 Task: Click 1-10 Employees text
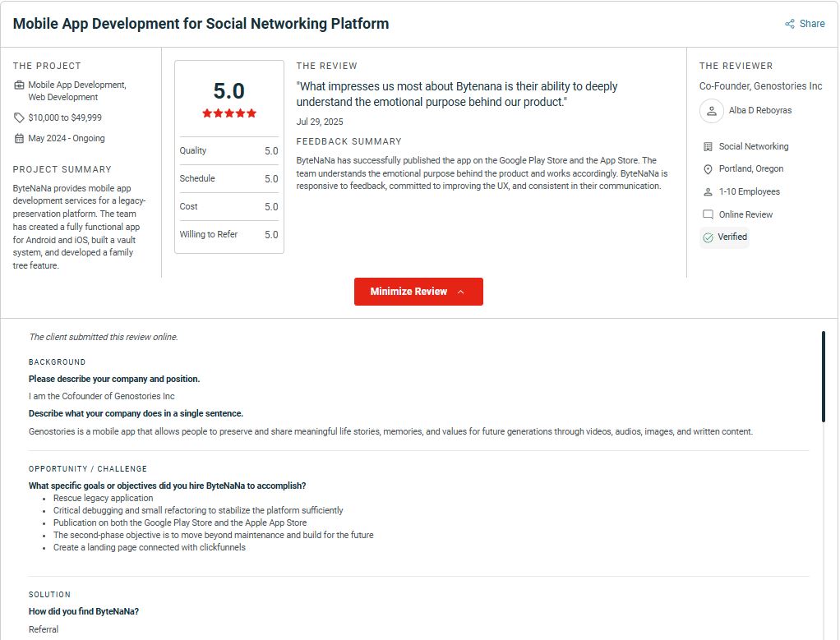[x=749, y=191]
